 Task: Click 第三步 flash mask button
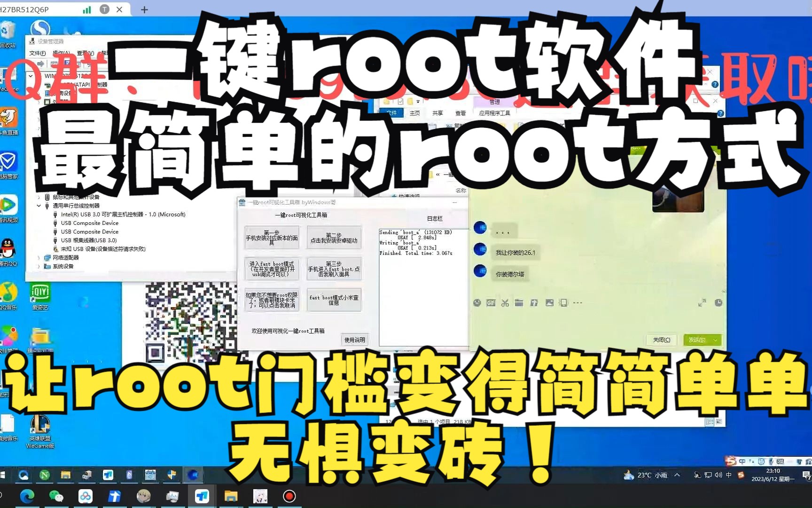point(334,269)
